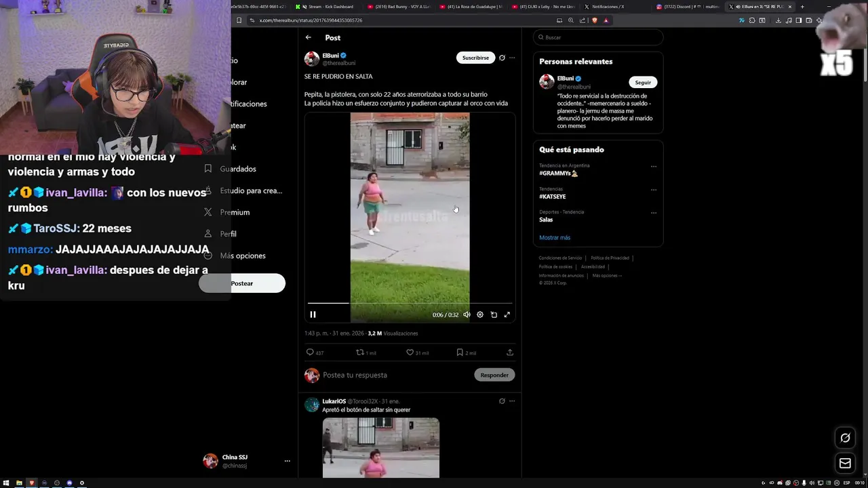This screenshot has width=868, height=488.
Task: Open a new browser tab
Action: [x=802, y=7]
